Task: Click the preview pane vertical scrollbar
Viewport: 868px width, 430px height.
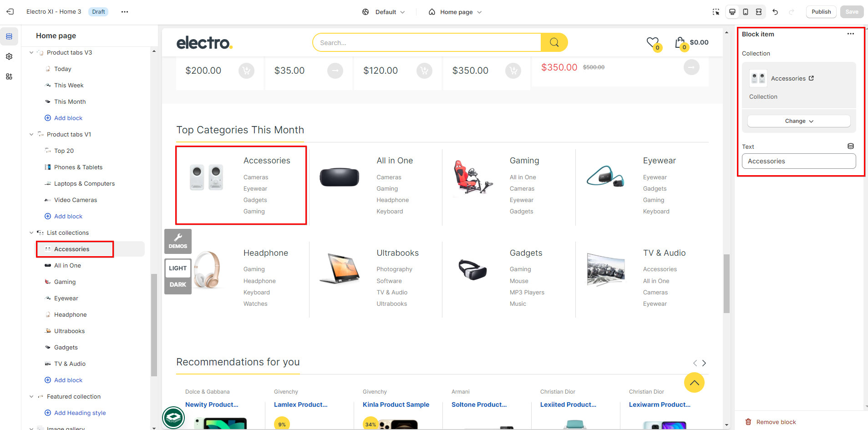Action: (726, 283)
